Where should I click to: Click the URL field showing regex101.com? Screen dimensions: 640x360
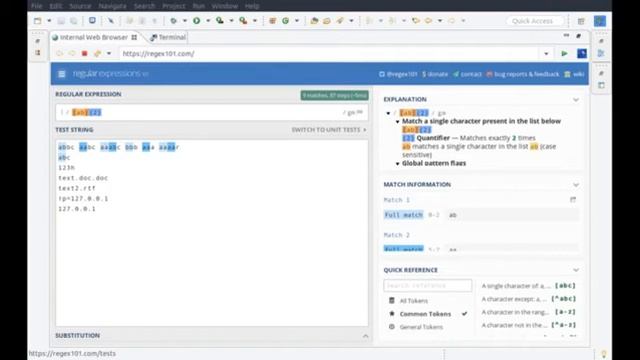coord(329,53)
